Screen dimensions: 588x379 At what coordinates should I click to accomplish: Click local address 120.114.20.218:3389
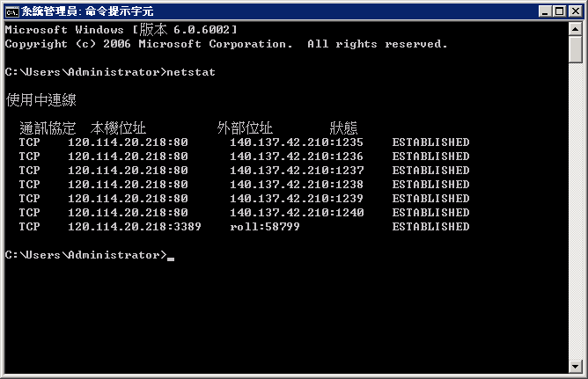pos(135,227)
